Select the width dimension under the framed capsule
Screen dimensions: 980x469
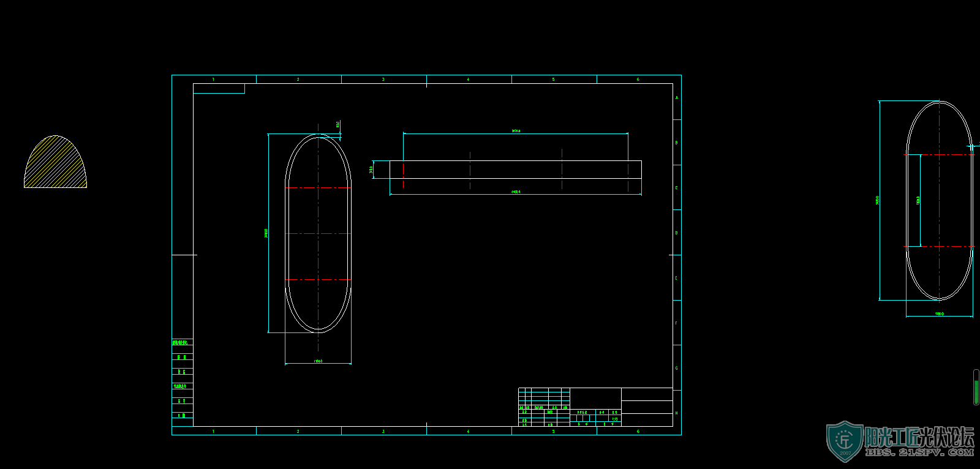[318, 363]
